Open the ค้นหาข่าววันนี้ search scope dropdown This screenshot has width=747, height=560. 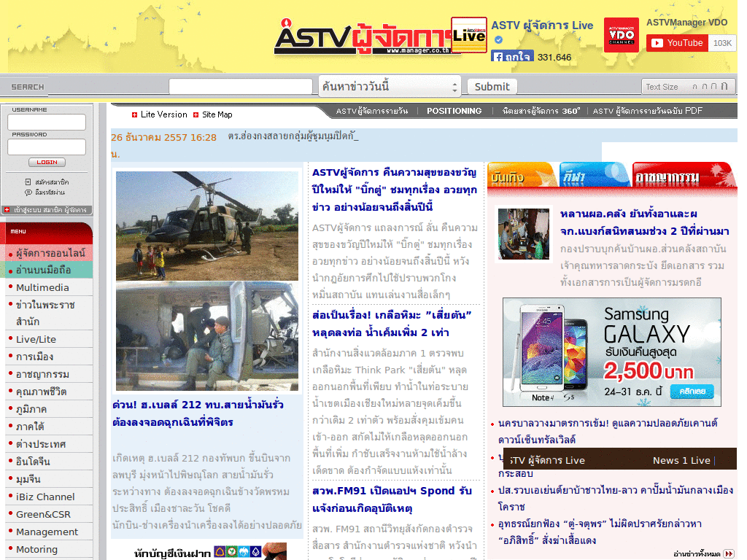(x=390, y=87)
